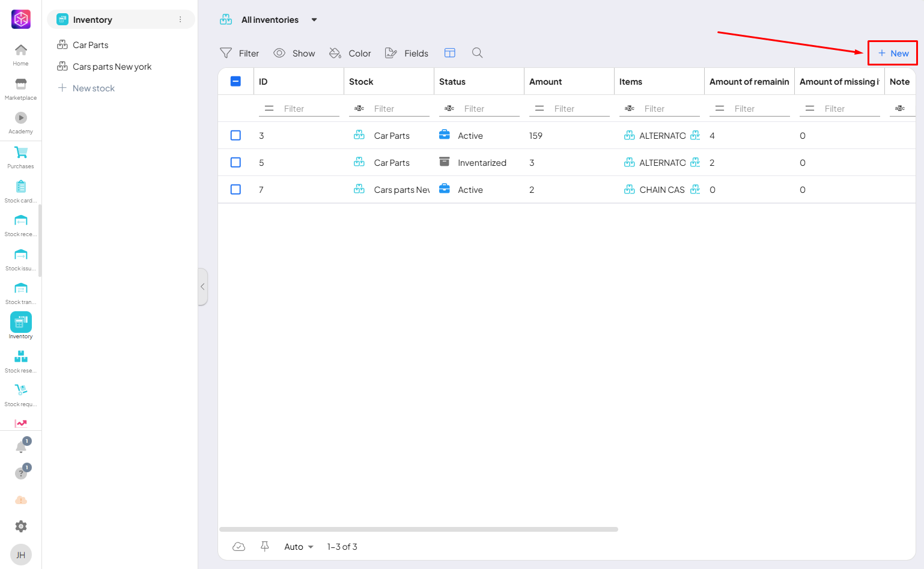Select checkbox for inventory row ID 3
Screen dimensions: 924x569
pyautogui.click(x=236, y=136)
